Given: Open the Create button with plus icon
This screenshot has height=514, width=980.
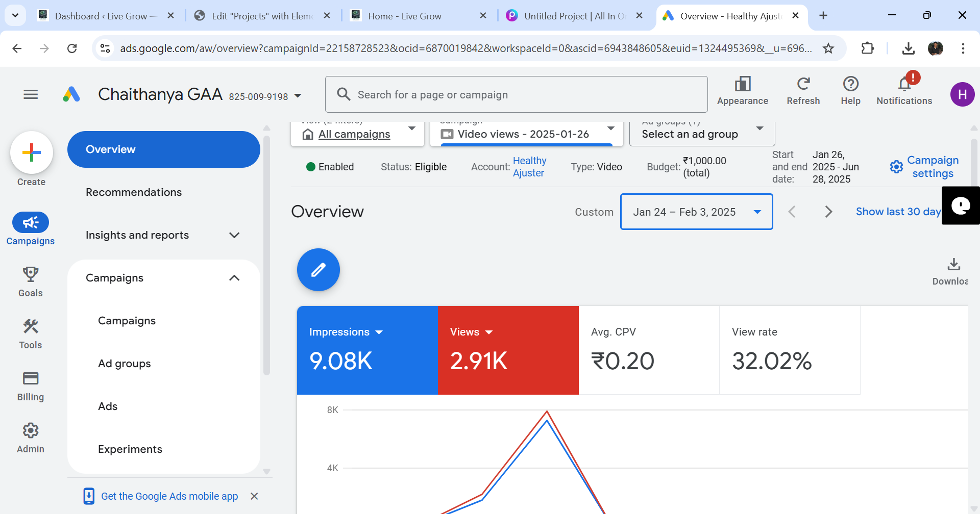Looking at the screenshot, I should click(x=32, y=152).
